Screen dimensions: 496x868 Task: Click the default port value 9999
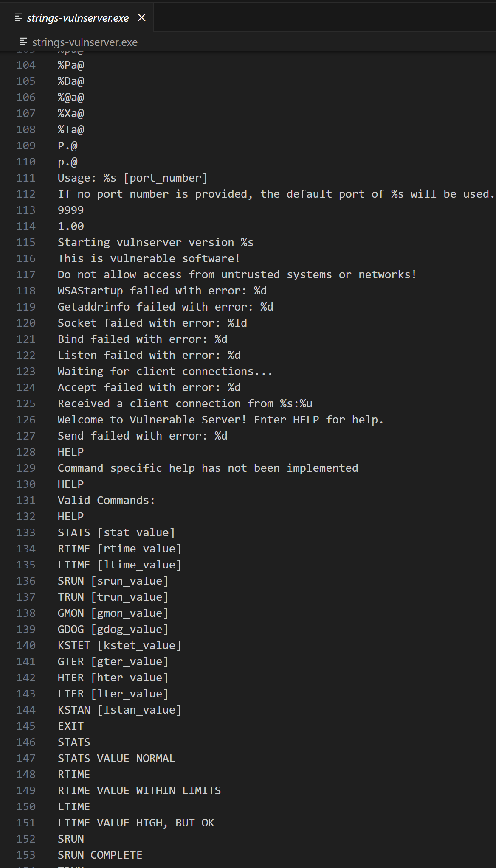[70, 210]
